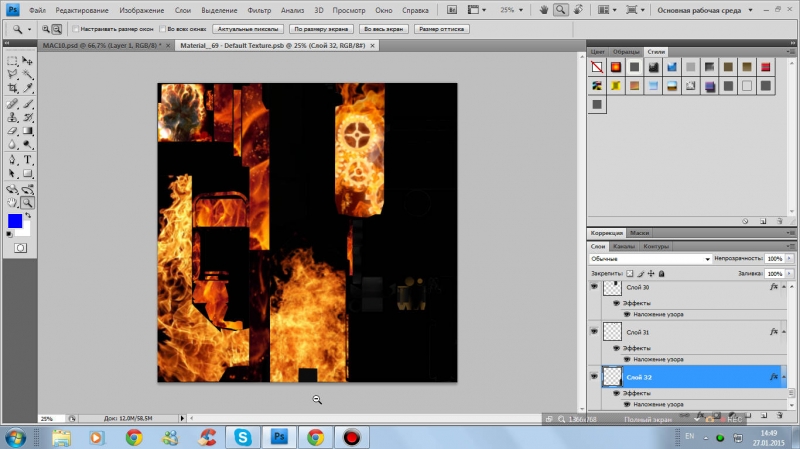Select the Healing Brush tool
The width and height of the screenshot is (800, 449).
point(12,104)
